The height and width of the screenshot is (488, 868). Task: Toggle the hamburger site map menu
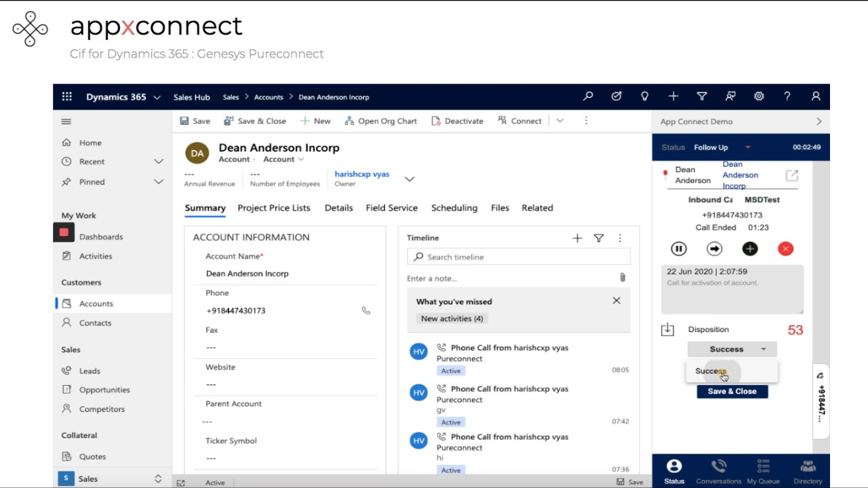66,121
